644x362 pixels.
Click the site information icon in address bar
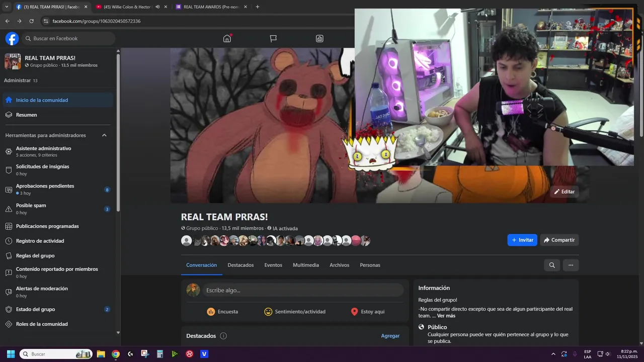coord(46,21)
